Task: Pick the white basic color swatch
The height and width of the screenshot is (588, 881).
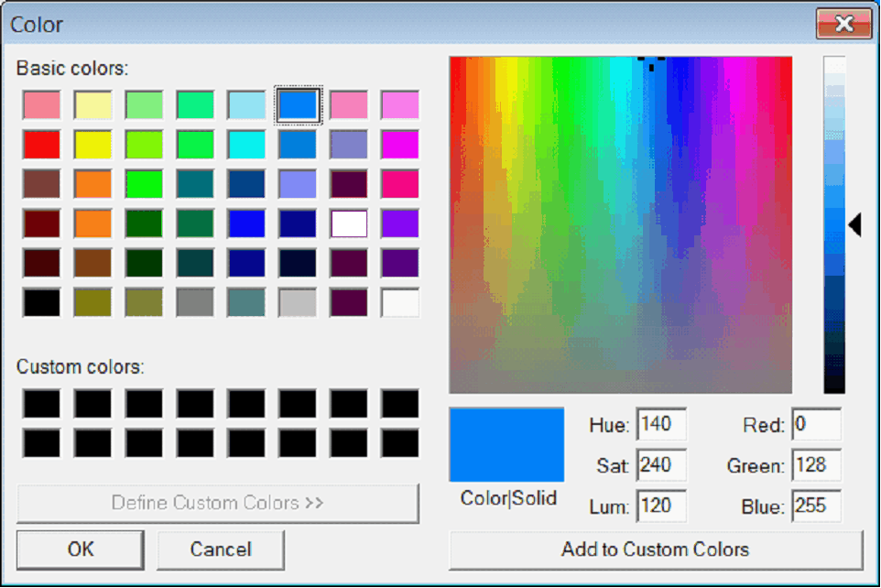Action: click(x=400, y=303)
